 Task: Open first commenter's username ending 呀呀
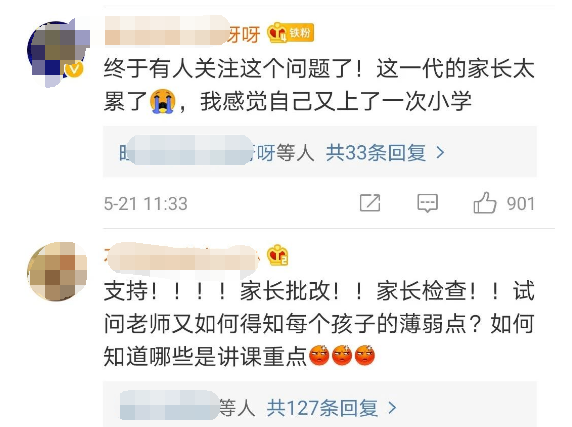coord(182,34)
